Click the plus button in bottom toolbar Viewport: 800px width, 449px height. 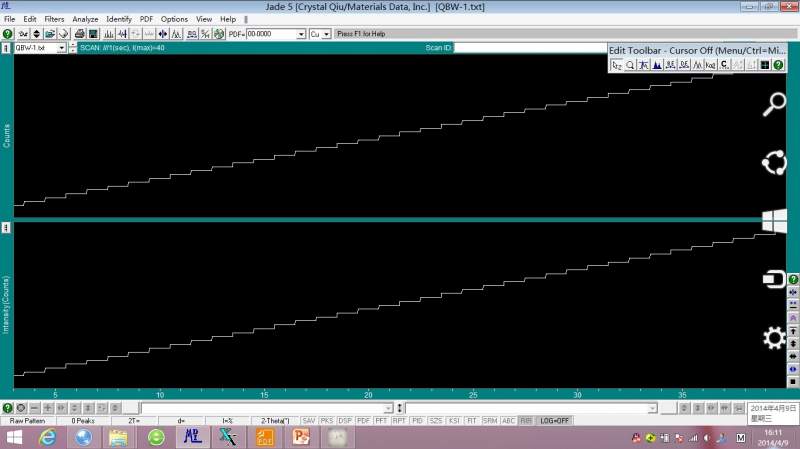47,408
